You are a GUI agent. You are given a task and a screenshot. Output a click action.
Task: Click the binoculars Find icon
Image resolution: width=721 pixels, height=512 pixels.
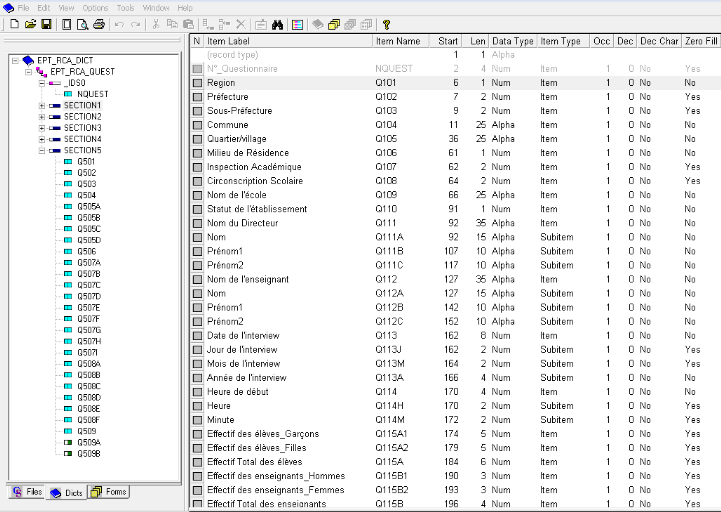pyautogui.click(x=278, y=24)
